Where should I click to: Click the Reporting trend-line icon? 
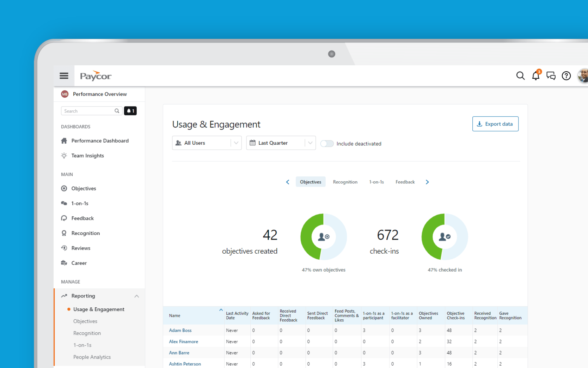point(64,296)
